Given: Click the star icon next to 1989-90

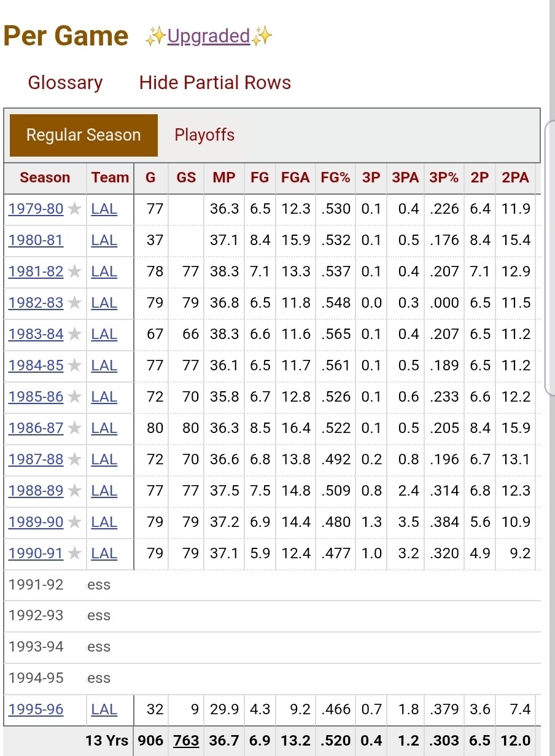Looking at the screenshot, I should click(x=74, y=522).
